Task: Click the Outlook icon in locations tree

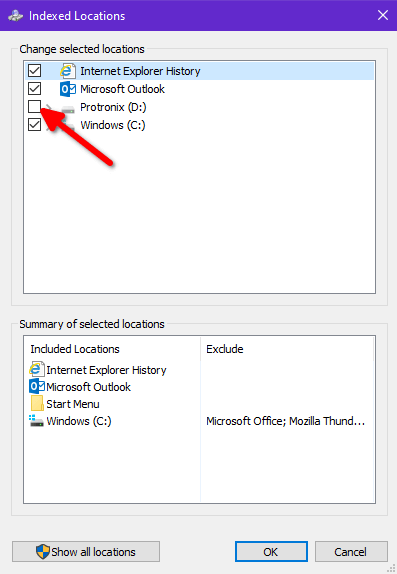Action: coord(68,89)
